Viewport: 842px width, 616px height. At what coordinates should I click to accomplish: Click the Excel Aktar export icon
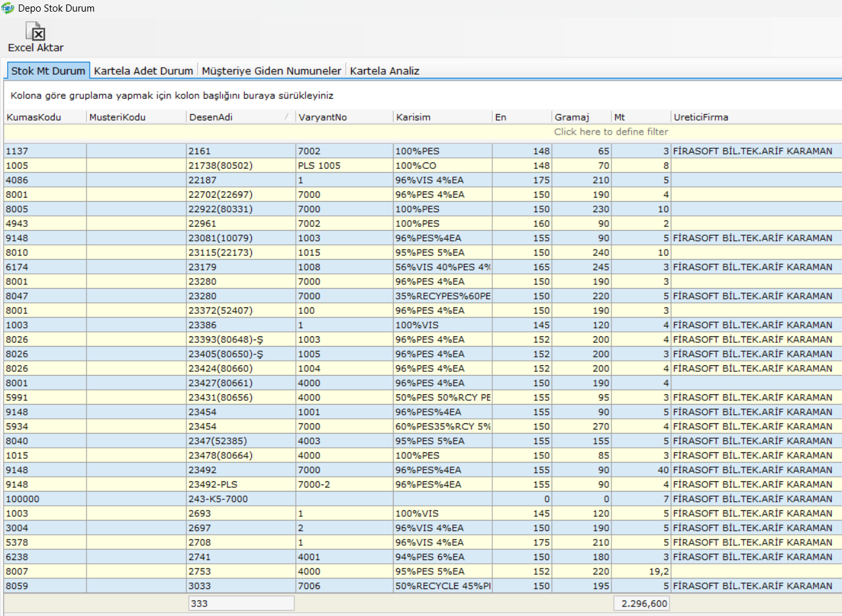click(x=35, y=32)
